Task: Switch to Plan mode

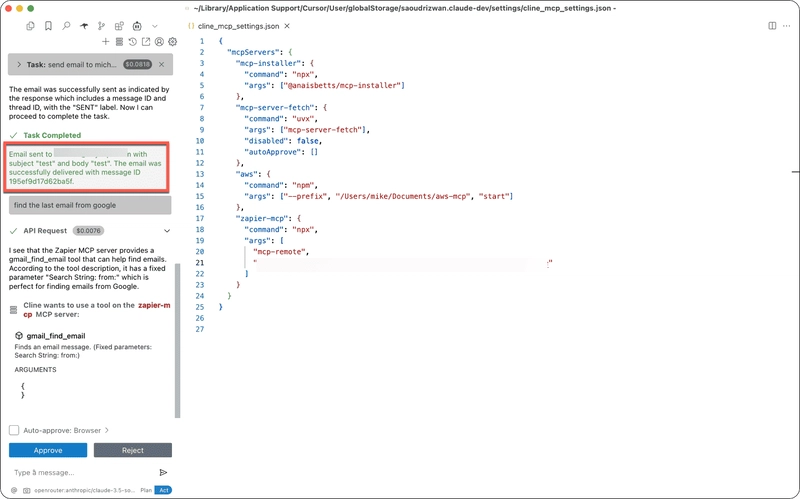Action: tap(146, 490)
